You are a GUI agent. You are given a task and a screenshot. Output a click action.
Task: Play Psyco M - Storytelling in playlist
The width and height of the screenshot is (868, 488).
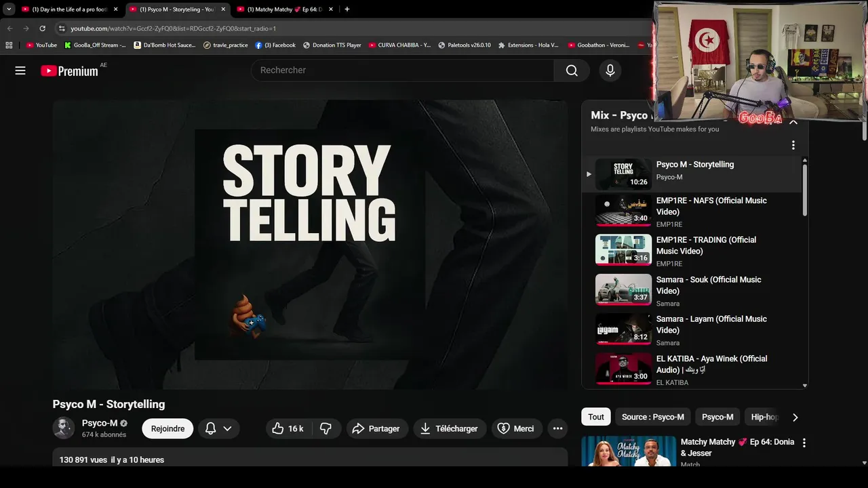(692, 174)
